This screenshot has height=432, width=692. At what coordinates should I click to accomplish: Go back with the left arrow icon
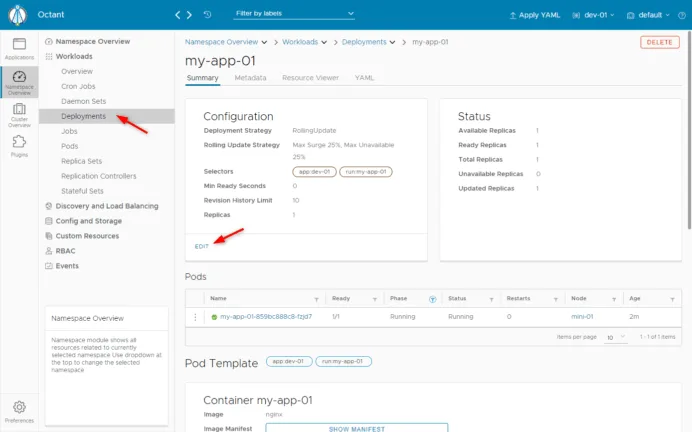[x=177, y=15]
